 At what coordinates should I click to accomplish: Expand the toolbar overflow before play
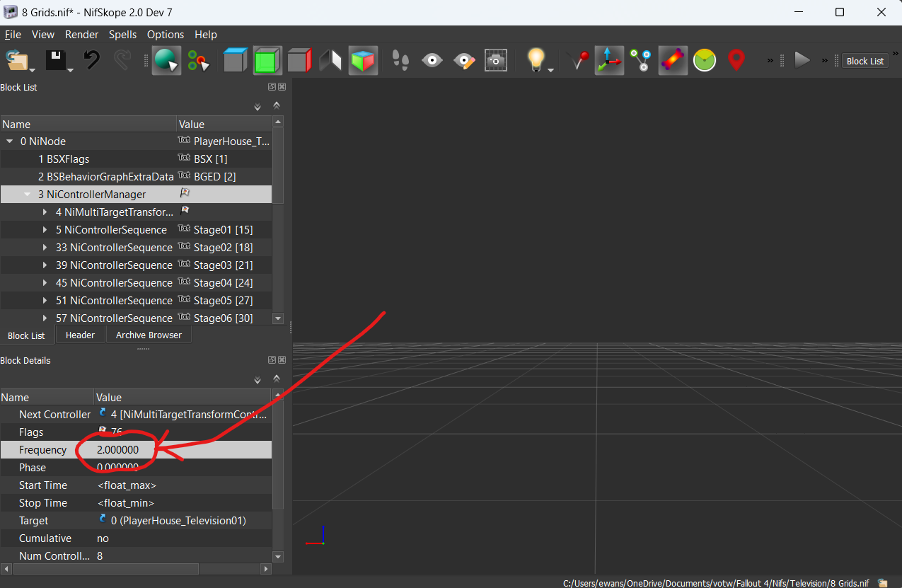click(770, 61)
